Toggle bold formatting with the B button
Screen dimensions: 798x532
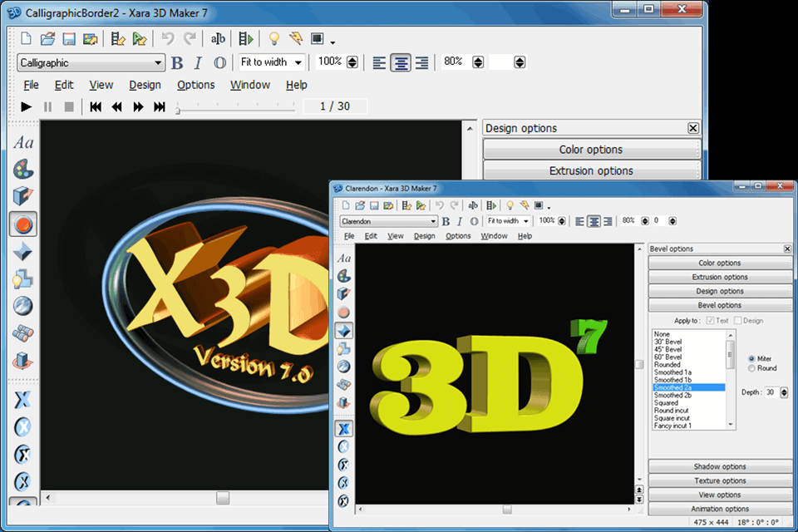177,62
